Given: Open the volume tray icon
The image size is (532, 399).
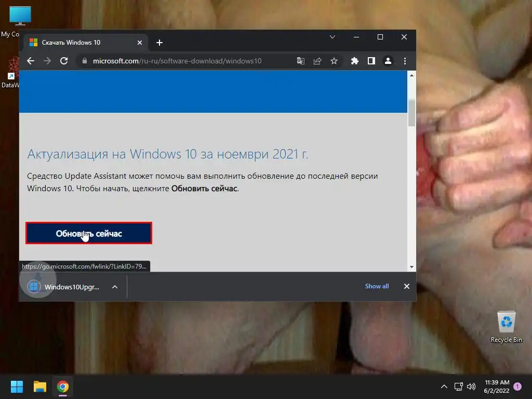Looking at the screenshot, I should (471, 387).
